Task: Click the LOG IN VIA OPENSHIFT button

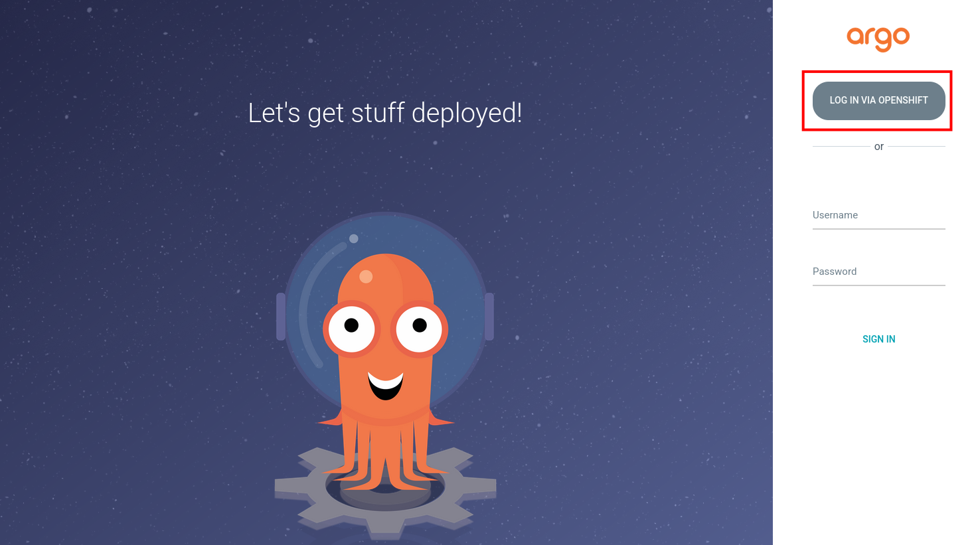Action: pos(878,100)
